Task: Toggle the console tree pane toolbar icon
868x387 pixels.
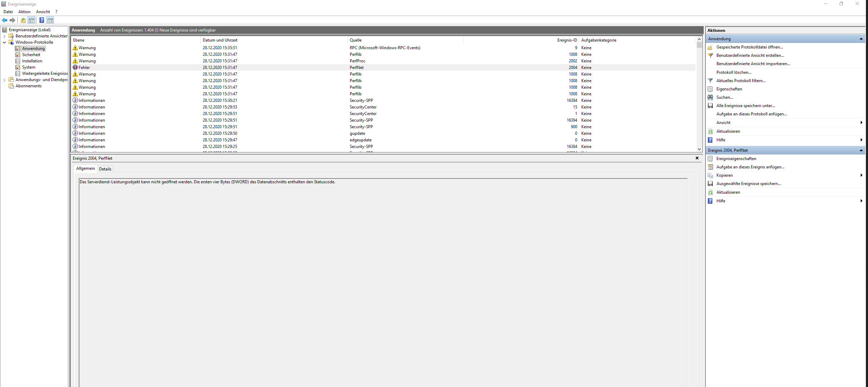Action: click(32, 20)
